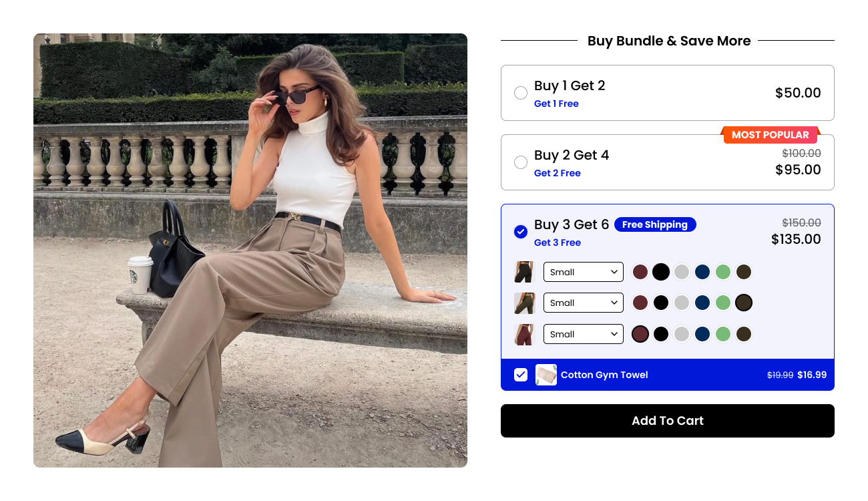
Task: Select the Buy 2 Get 4 bundle option
Action: pos(668,162)
